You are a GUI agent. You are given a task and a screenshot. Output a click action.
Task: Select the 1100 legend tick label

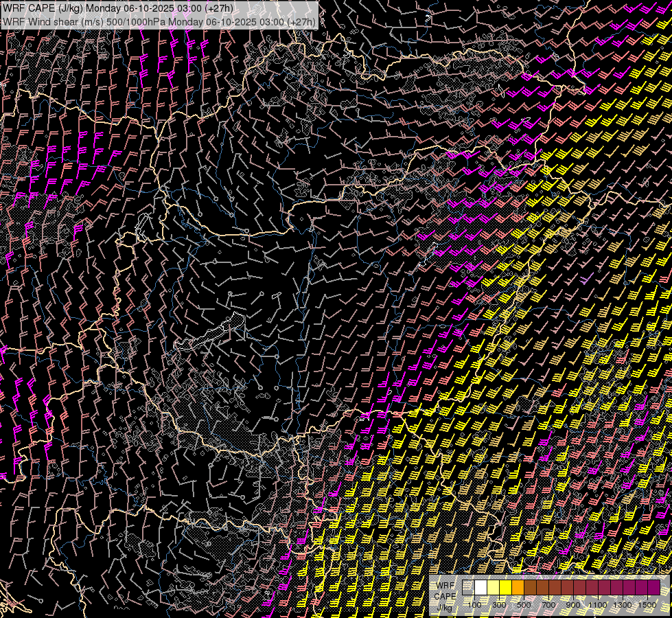[598, 605]
